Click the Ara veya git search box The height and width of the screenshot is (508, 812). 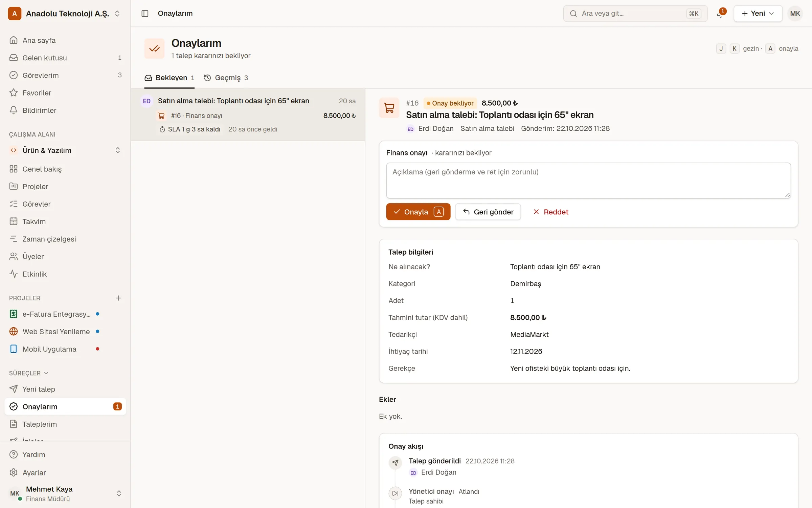[x=635, y=14]
